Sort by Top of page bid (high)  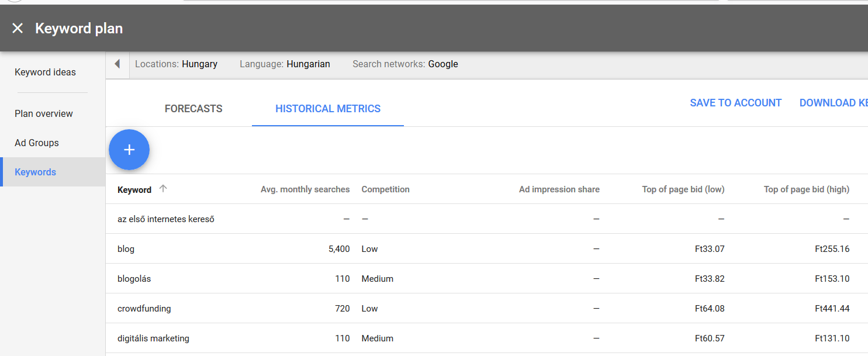pyautogui.click(x=807, y=189)
